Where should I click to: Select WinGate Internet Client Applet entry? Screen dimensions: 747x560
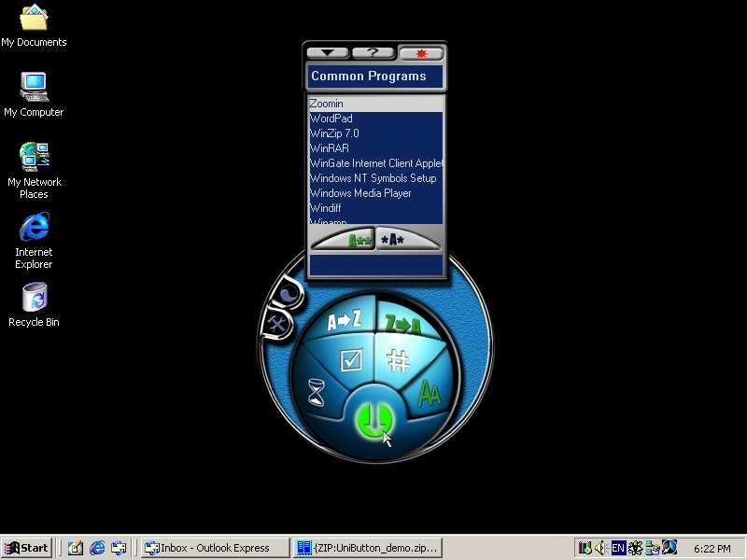coord(375,163)
